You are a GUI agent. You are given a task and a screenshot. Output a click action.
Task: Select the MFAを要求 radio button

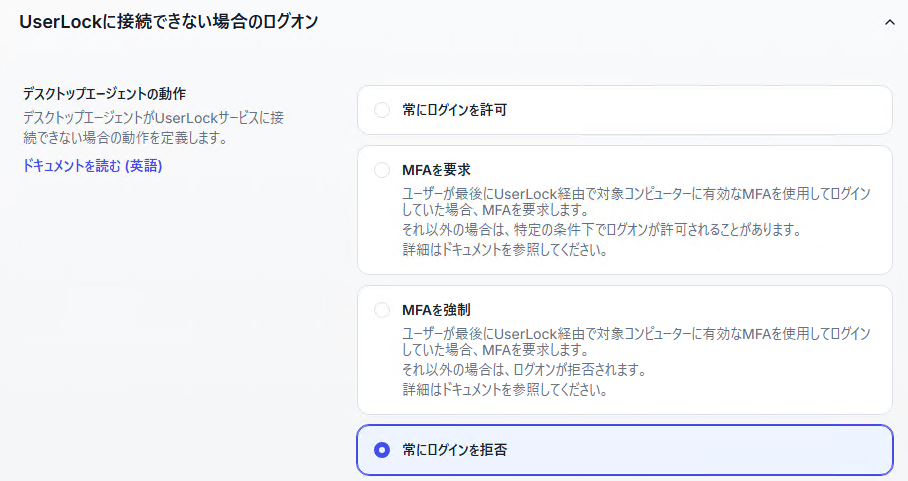[x=382, y=170]
